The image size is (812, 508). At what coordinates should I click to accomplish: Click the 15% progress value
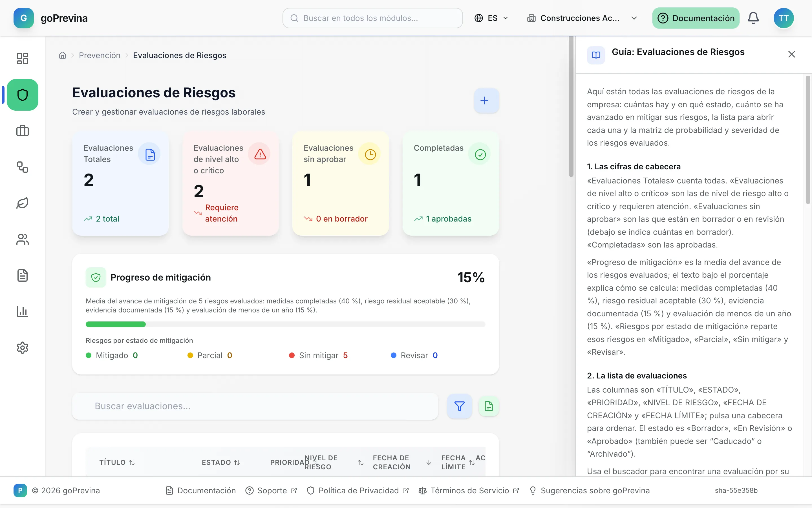pos(471,277)
